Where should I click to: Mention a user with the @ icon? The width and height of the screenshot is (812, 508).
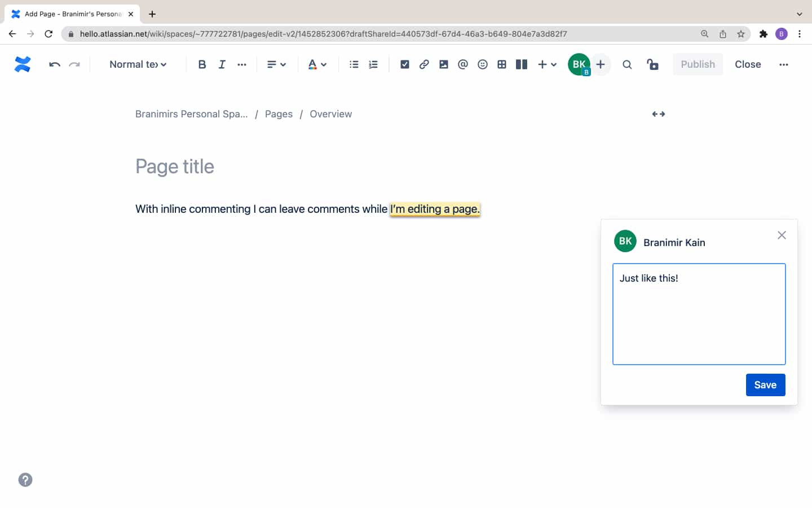click(x=463, y=64)
